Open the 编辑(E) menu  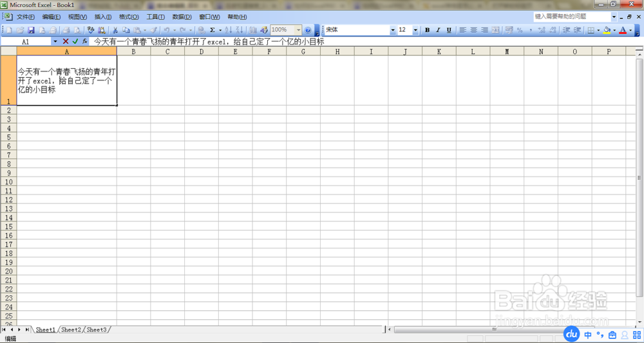52,17
